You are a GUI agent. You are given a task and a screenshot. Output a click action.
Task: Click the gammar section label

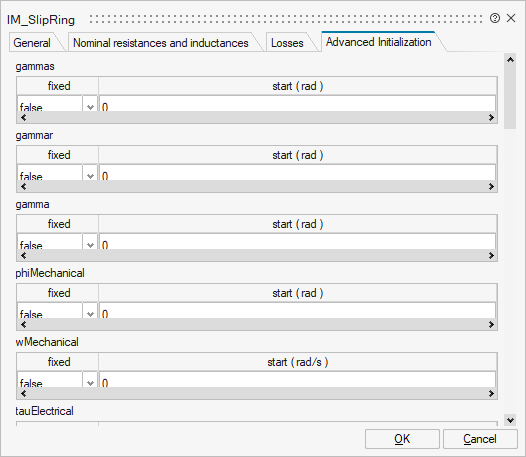pyautogui.click(x=34, y=135)
